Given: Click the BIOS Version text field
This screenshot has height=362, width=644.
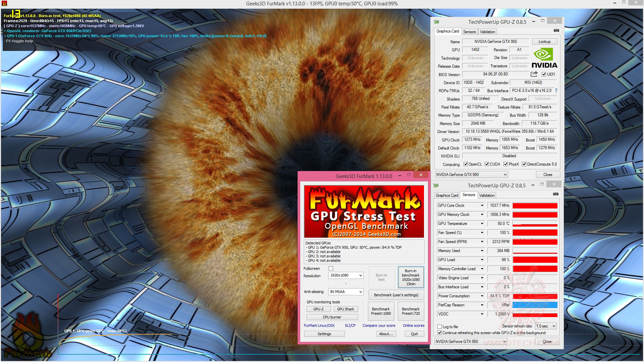Looking at the screenshot, I should (495, 74).
